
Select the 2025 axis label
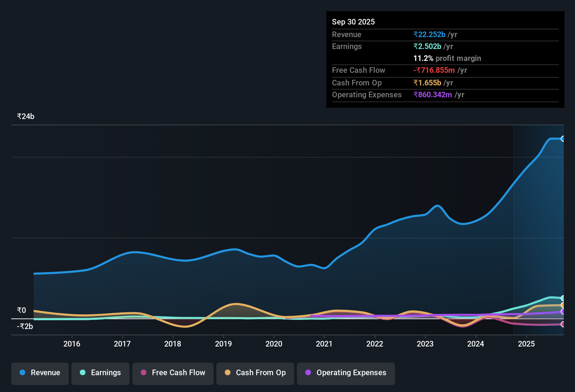pos(527,344)
